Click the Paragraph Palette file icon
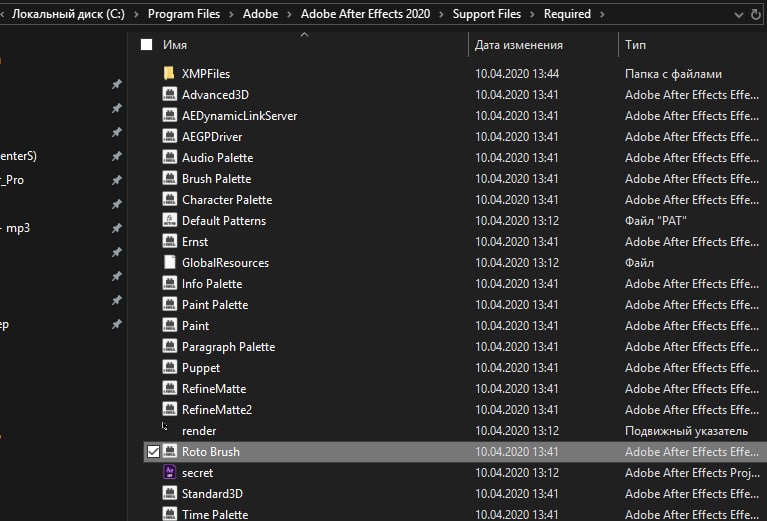The height and width of the screenshot is (521, 767). 169,346
